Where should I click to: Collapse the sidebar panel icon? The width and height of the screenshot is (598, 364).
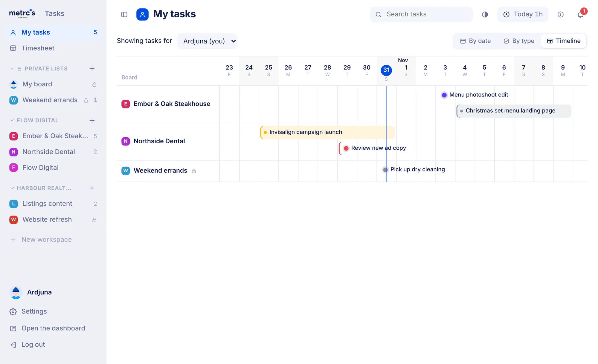tap(124, 14)
